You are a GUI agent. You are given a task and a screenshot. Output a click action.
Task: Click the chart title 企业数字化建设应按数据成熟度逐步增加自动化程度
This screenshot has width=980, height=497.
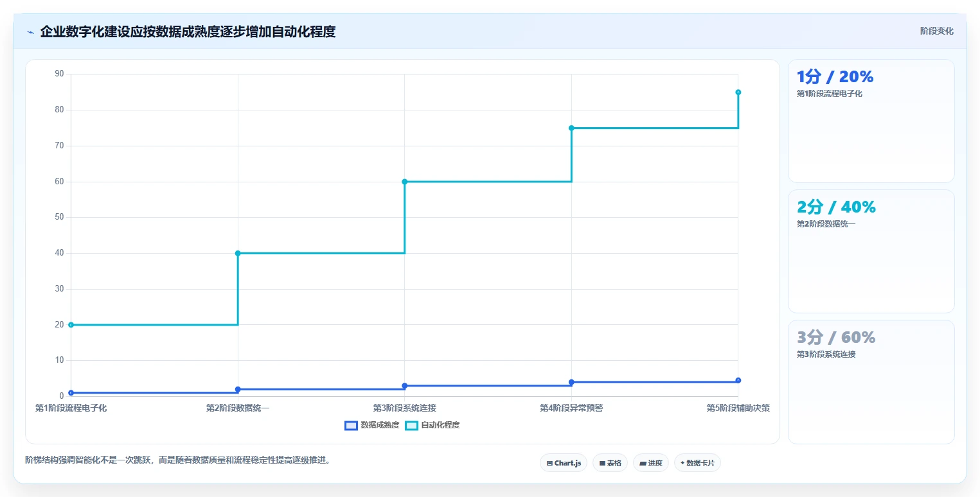point(188,31)
